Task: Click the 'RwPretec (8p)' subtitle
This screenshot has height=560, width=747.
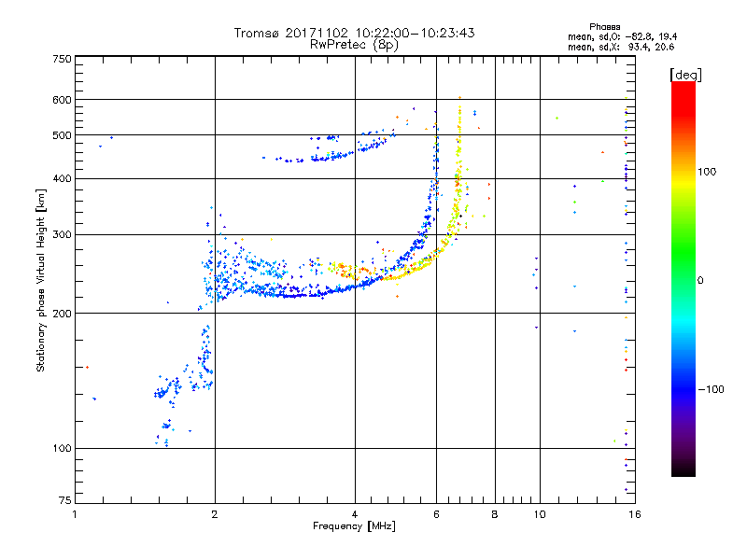Action: point(355,45)
